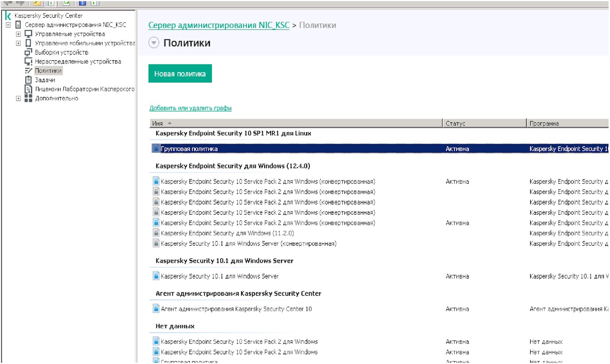Click the Kaspersky licenses document icon
The width and height of the screenshot is (610, 364).
pyautogui.click(x=28, y=89)
